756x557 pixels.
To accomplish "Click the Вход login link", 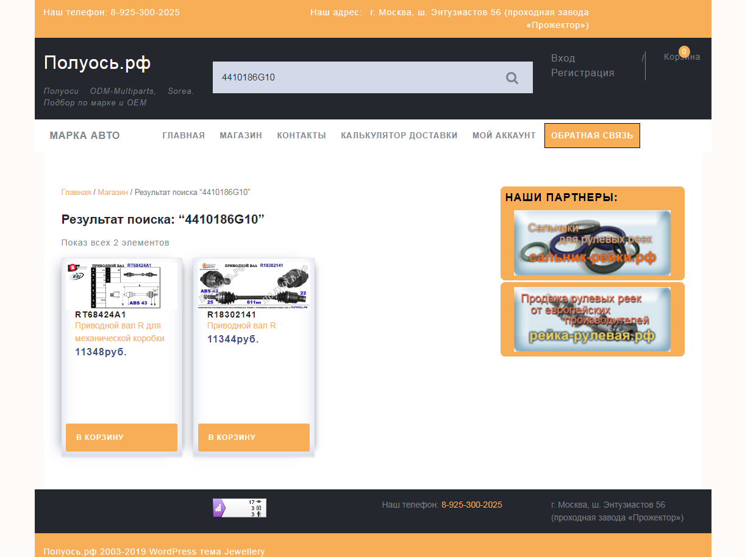I will pyautogui.click(x=563, y=59).
